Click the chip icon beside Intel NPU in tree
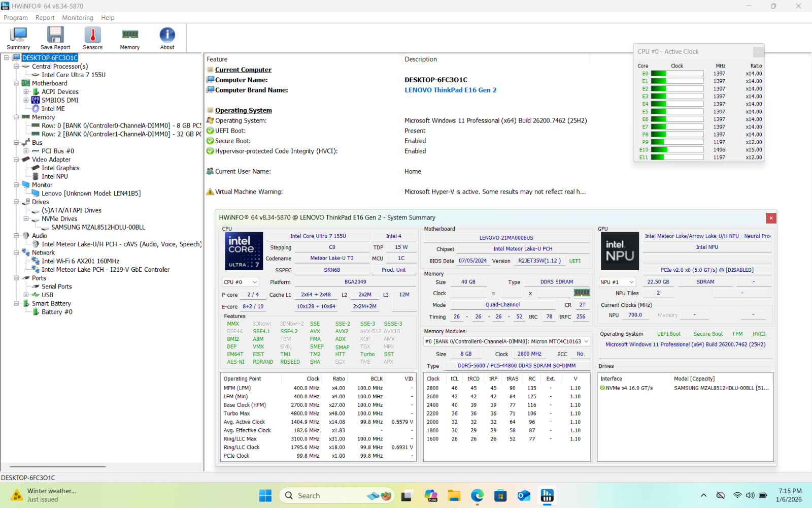The width and height of the screenshot is (812, 508). point(36,176)
